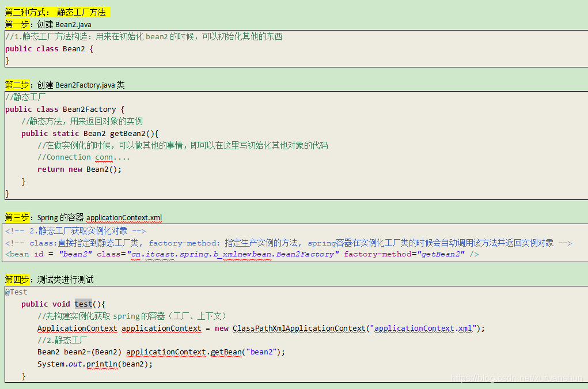
Task: Select the 第四步 highlighted label
Action: [x=16, y=280]
